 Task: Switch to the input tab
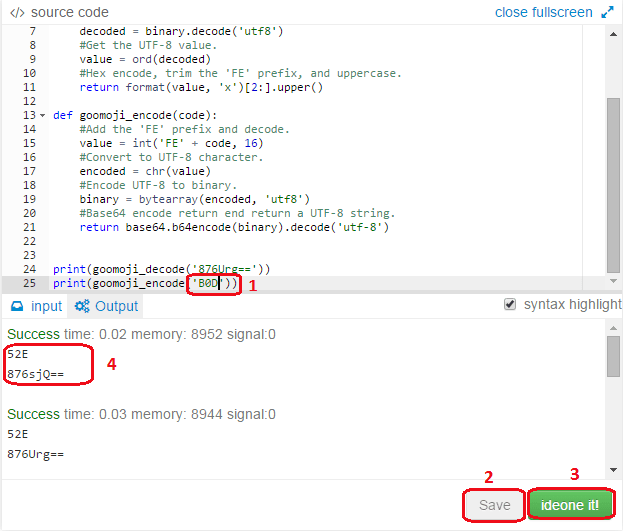[36, 306]
